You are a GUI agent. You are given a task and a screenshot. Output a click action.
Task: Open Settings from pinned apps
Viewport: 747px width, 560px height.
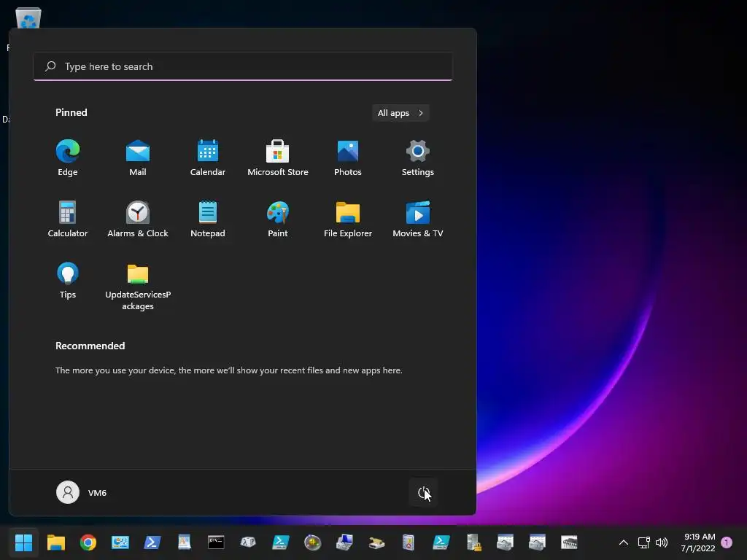(x=418, y=158)
